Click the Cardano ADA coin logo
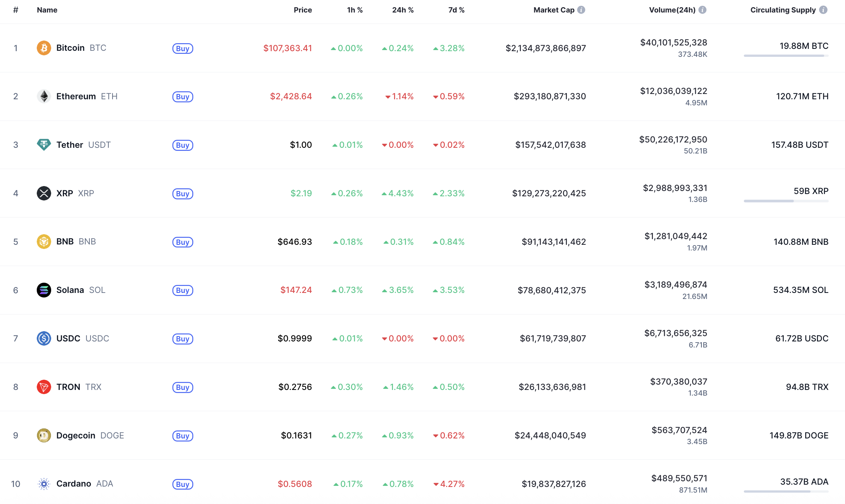Viewport: 845px width, 504px height. pyautogui.click(x=44, y=484)
